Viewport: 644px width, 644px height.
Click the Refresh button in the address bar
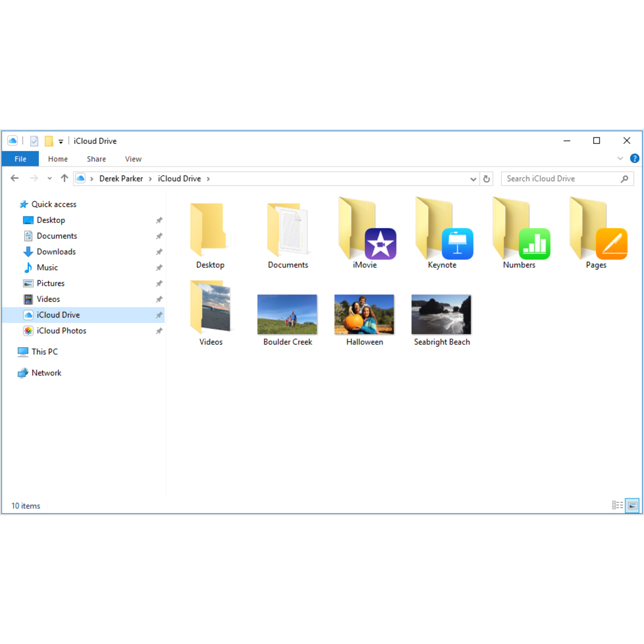pyautogui.click(x=487, y=179)
